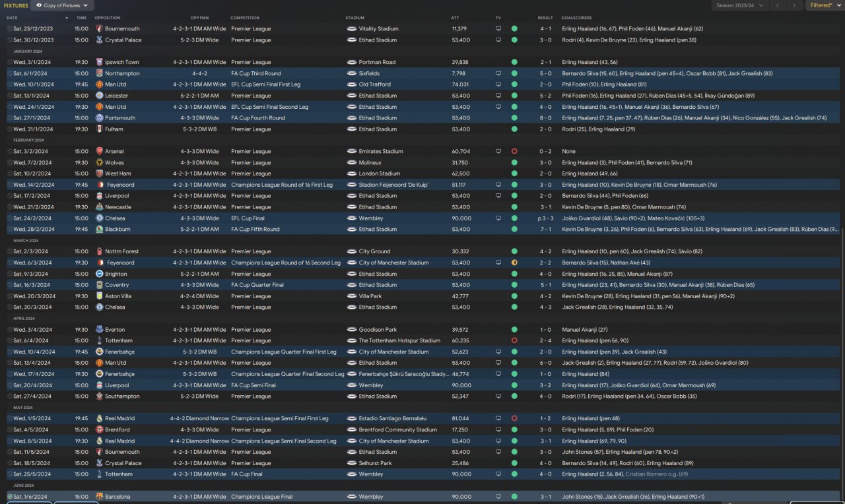Click the stadium icon beside Estadio Santiago Bernabéu
Screen dimensions: 845x504
pyautogui.click(x=351, y=418)
